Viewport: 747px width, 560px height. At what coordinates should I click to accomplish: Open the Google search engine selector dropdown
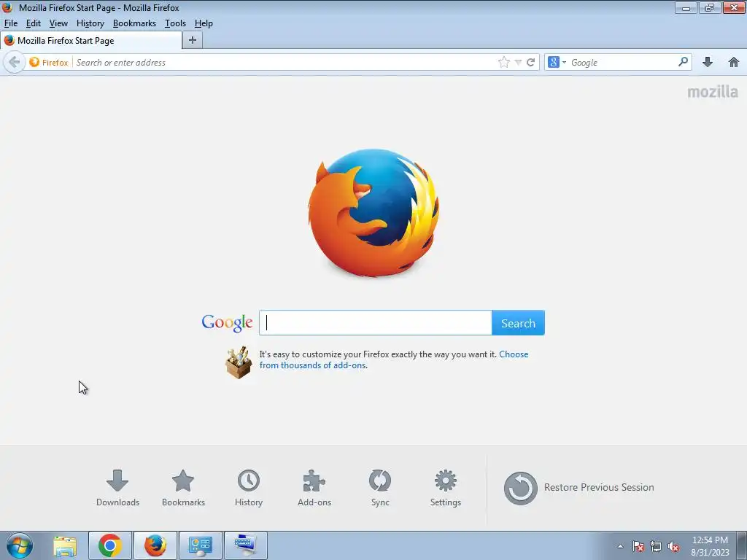coord(557,63)
